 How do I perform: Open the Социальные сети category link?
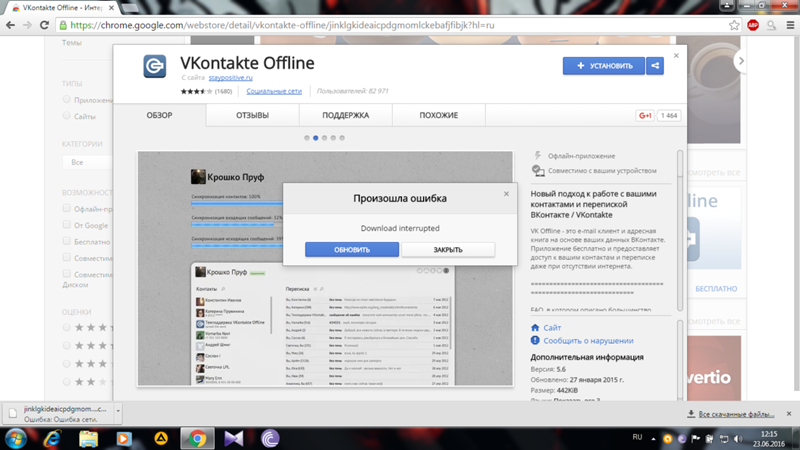pos(274,91)
